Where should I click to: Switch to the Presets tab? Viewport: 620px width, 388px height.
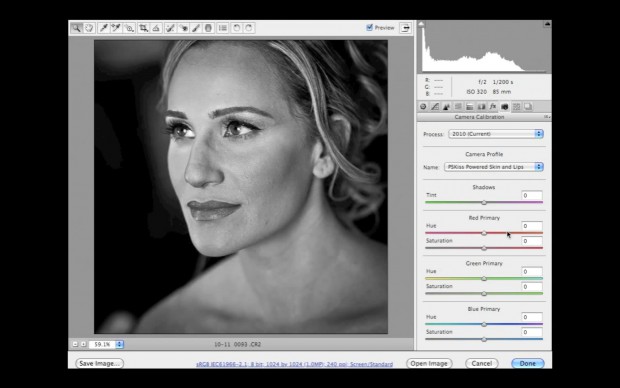(x=516, y=106)
